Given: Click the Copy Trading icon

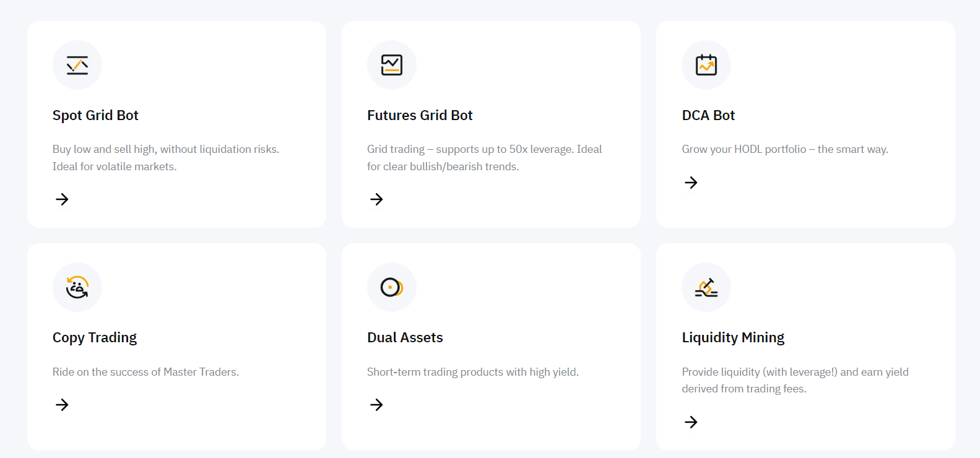Looking at the screenshot, I should 77,287.
